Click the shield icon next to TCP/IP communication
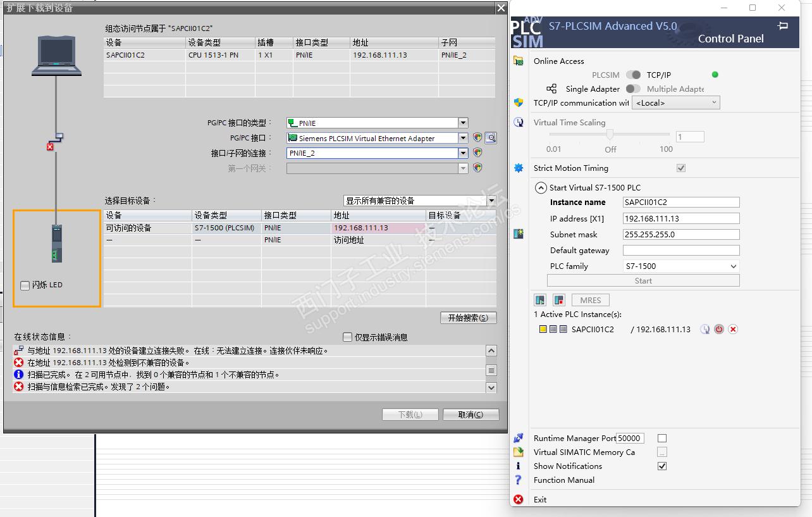The width and height of the screenshot is (812, 517). click(x=519, y=103)
